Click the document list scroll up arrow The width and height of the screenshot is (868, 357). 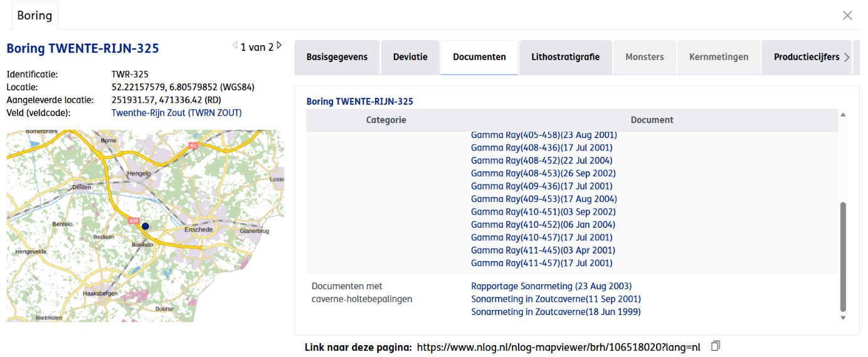[843, 115]
